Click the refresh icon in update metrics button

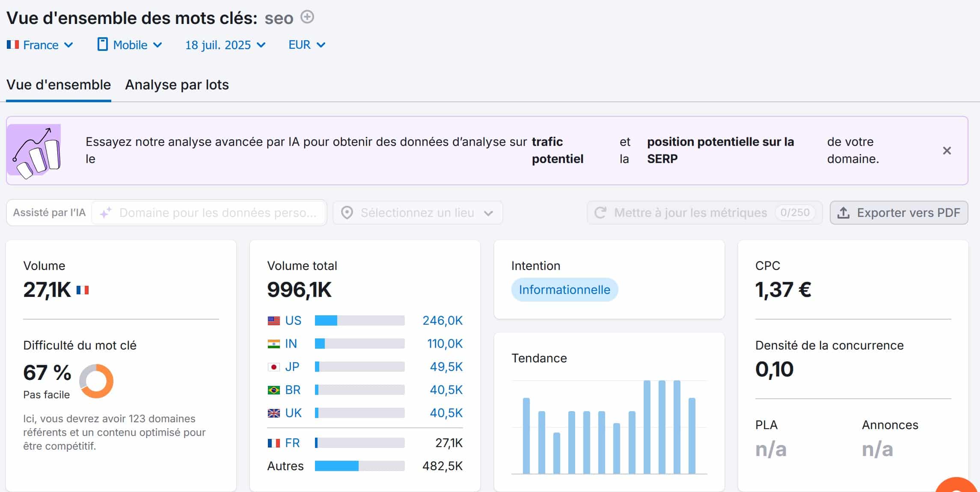pyautogui.click(x=600, y=213)
